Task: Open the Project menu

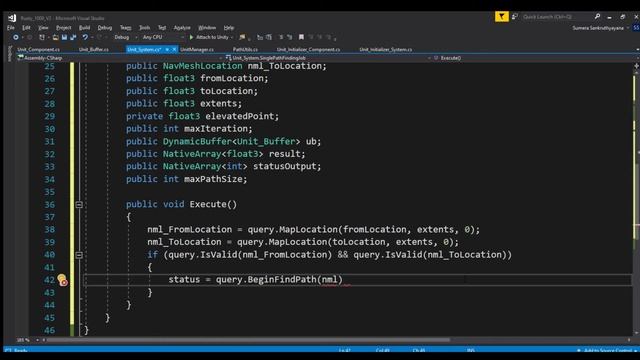Action: coord(63,28)
